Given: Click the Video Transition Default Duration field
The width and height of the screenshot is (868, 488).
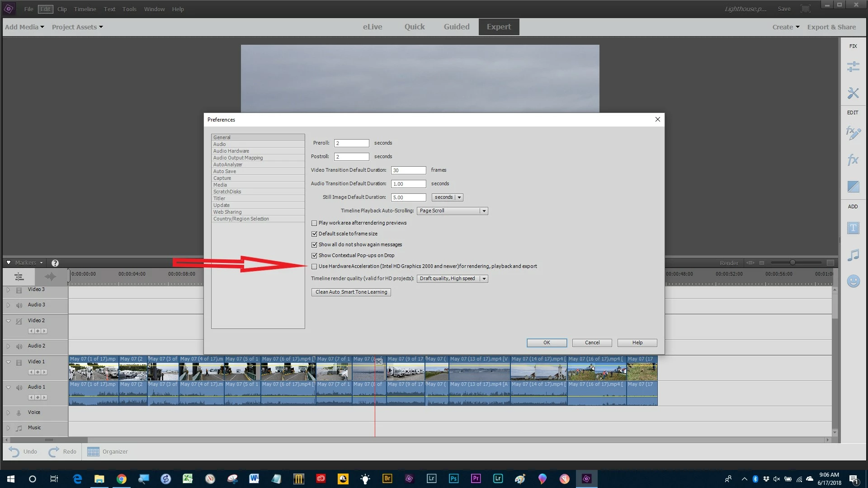Looking at the screenshot, I should pos(408,170).
